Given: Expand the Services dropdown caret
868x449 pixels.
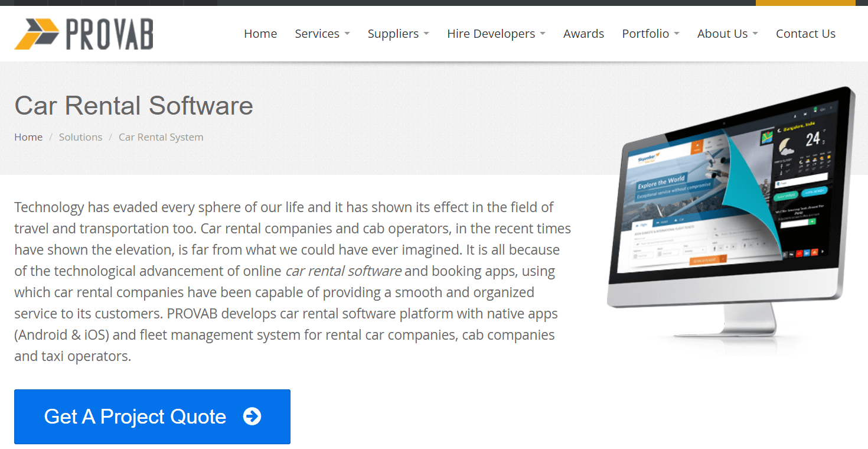Looking at the screenshot, I should click(347, 34).
